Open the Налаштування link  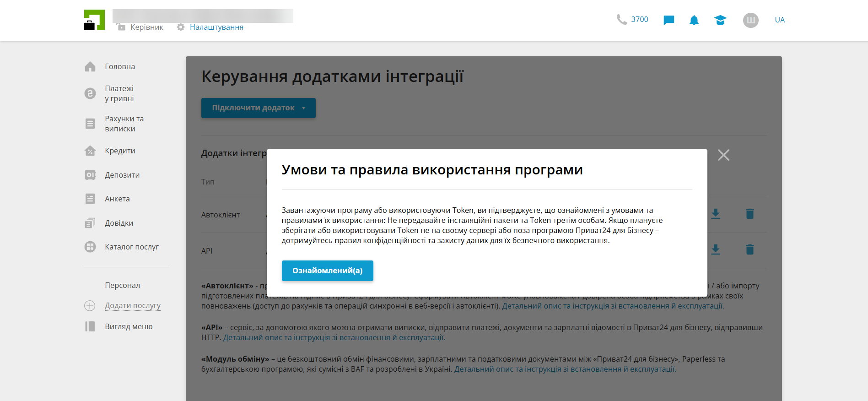coord(216,27)
